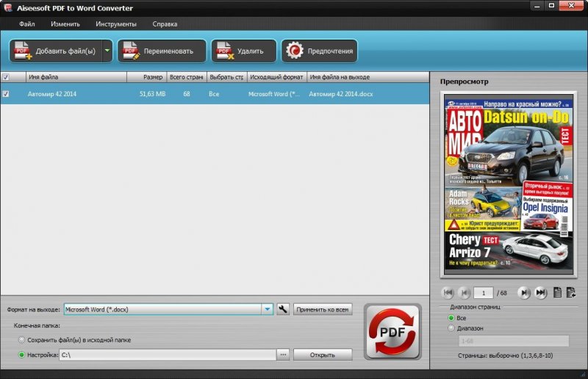Click the Все cell in Выбрать стр column
The width and height of the screenshot is (588, 379).
[214, 94]
